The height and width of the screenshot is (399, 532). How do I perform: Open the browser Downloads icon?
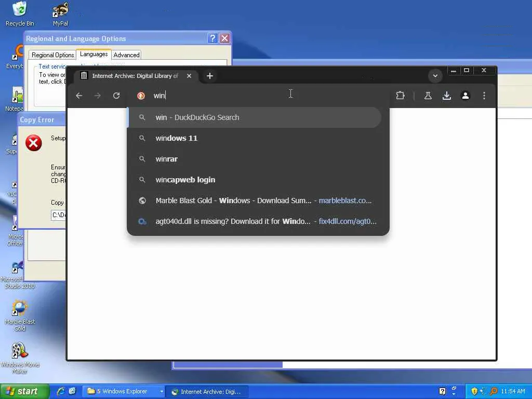pyautogui.click(x=447, y=96)
